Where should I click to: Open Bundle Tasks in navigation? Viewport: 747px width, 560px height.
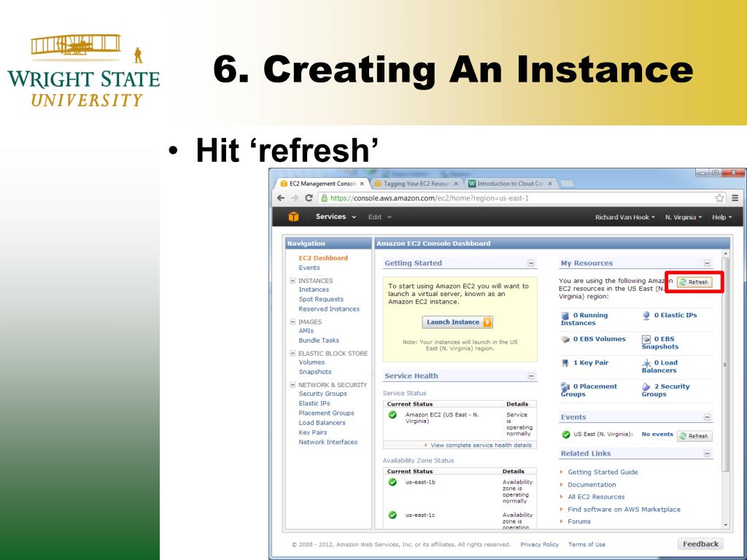click(x=319, y=341)
